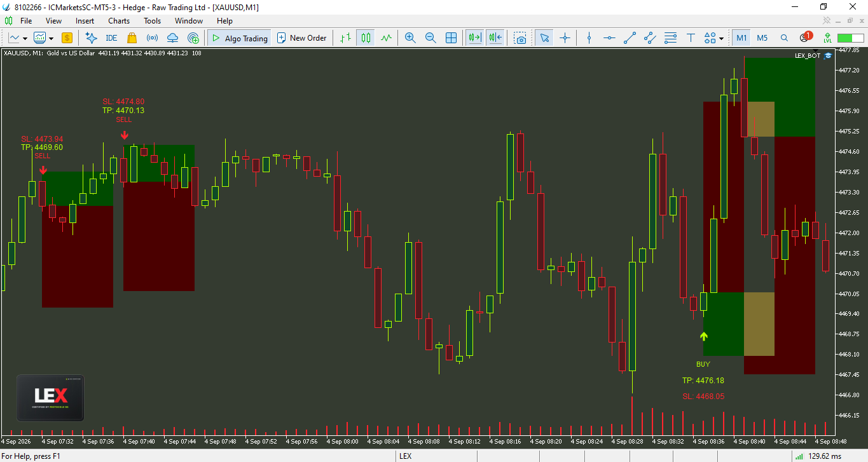
Task: Select the Fibonacci retracement tool
Action: (x=670, y=38)
